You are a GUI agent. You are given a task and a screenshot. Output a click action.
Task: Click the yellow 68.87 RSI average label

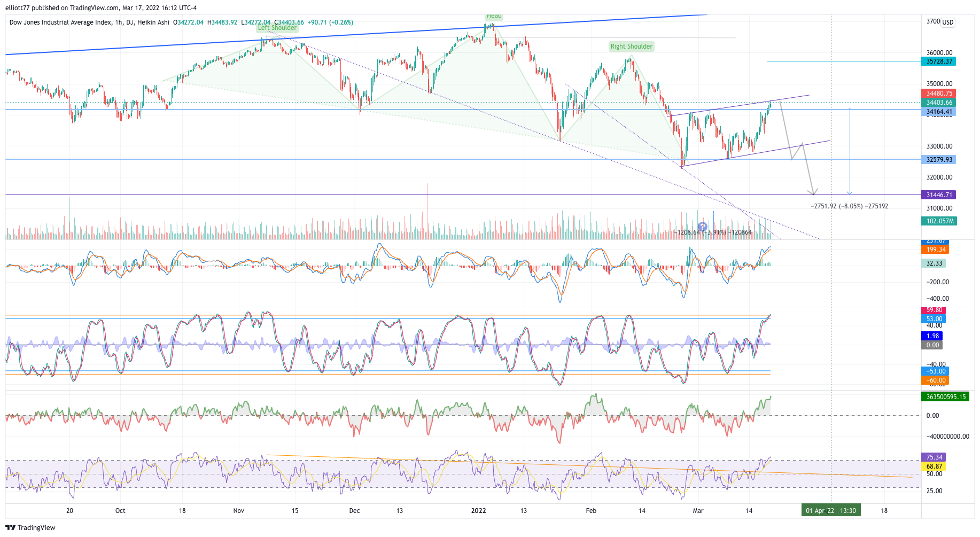tap(934, 466)
